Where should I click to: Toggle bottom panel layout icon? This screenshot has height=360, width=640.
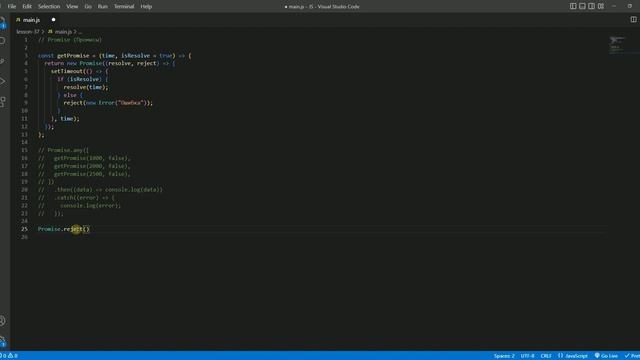(x=582, y=6)
